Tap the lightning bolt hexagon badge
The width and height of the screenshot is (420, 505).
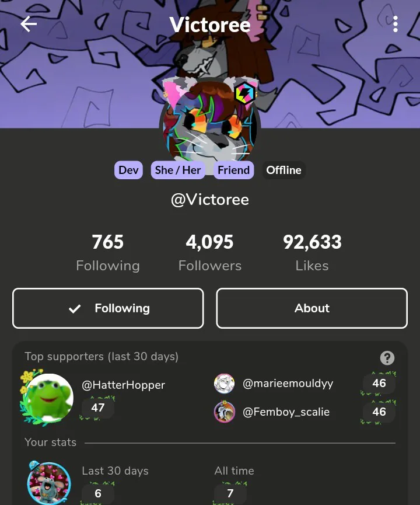click(245, 93)
